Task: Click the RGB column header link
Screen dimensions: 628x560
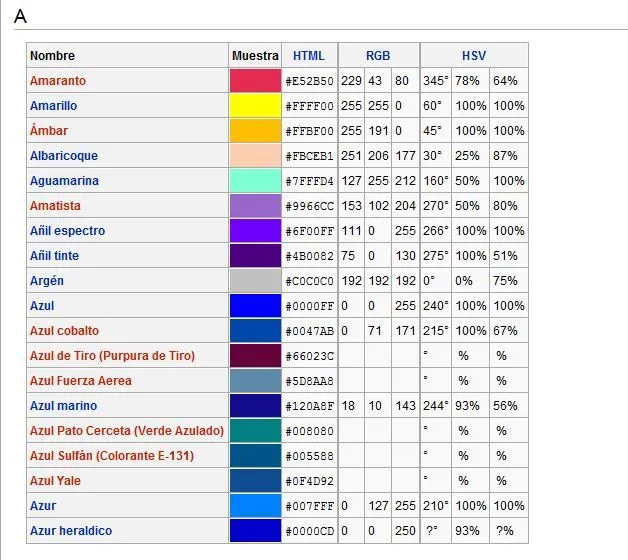Action: click(378, 56)
